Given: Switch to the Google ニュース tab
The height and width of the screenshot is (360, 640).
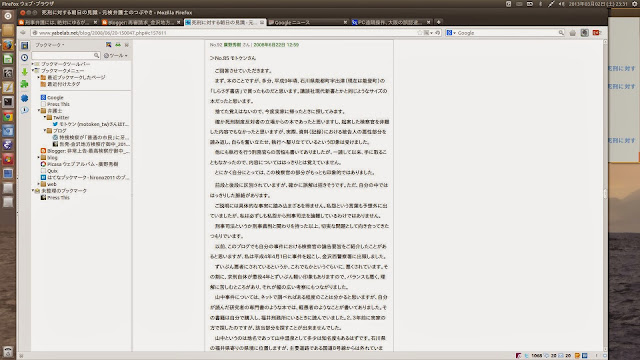Looking at the screenshot, I should pos(308,22).
